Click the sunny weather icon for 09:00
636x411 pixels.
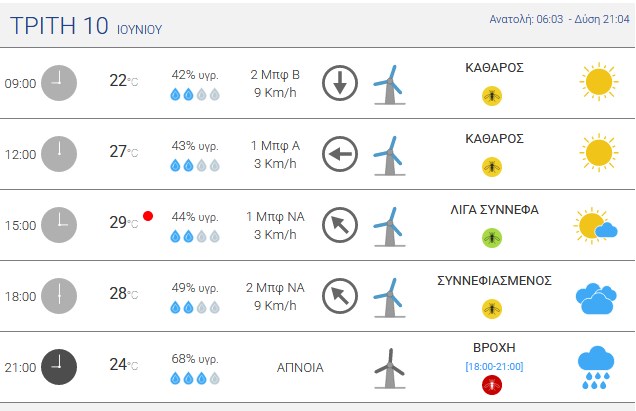pyautogui.click(x=599, y=82)
